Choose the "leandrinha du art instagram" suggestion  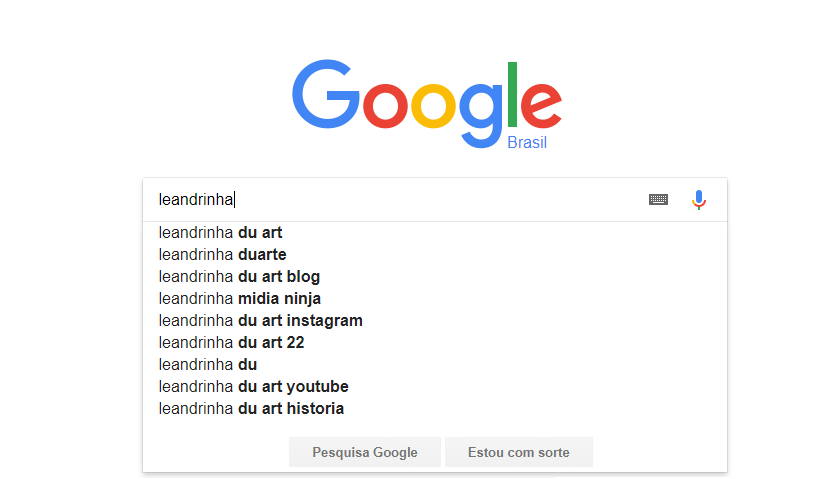click(x=261, y=321)
